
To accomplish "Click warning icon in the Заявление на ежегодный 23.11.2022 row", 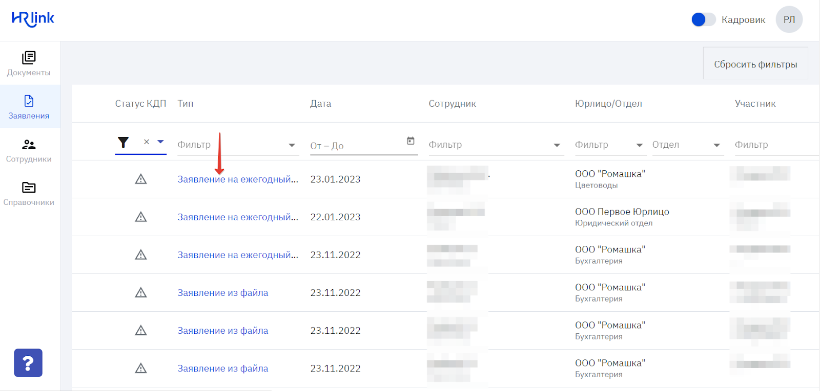I will (141, 255).
